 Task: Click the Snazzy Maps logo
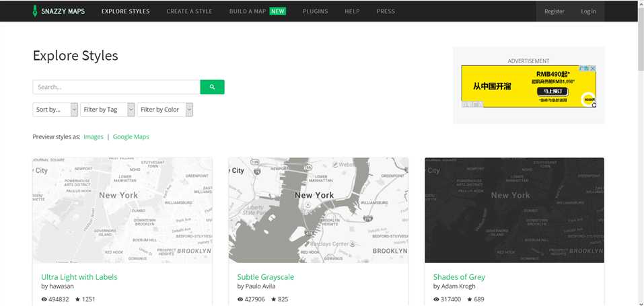pos(59,11)
